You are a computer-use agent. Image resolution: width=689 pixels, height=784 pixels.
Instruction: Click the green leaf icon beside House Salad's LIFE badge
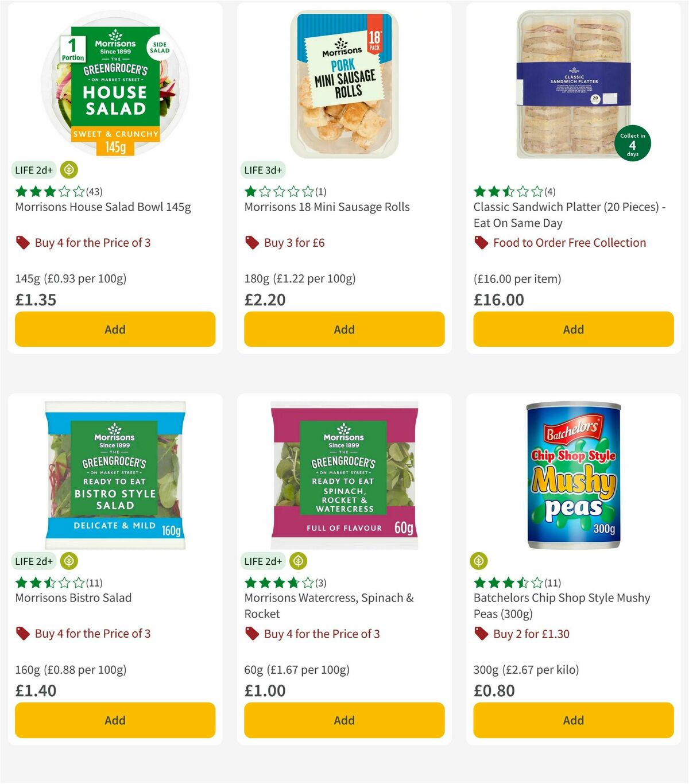[x=68, y=170]
